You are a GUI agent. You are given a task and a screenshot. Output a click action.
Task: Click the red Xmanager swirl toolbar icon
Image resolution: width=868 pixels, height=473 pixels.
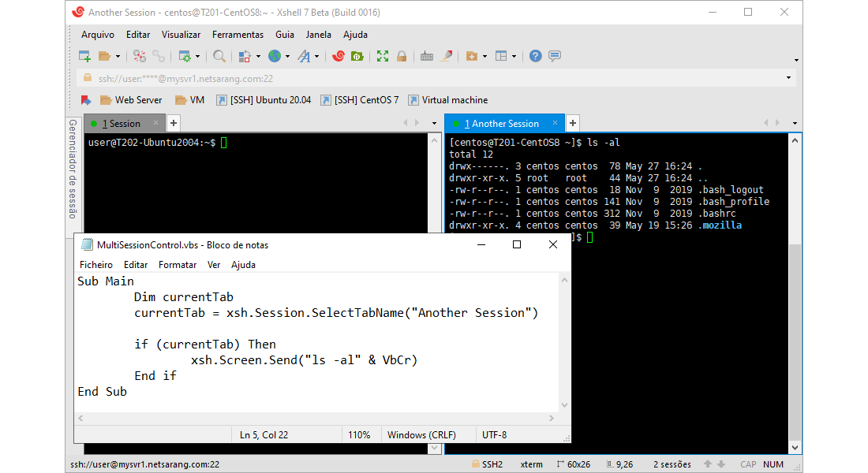pos(339,56)
